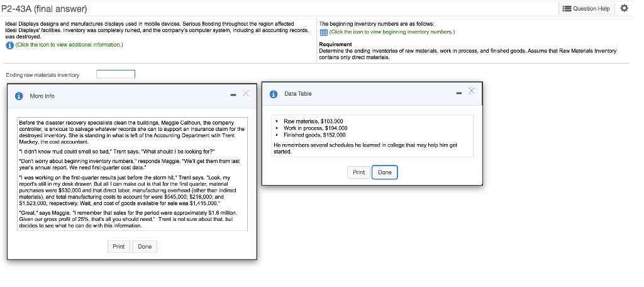Click the info icon in Data Table title
The height and width of the screenshot is (287, 644).
(273, 94)
